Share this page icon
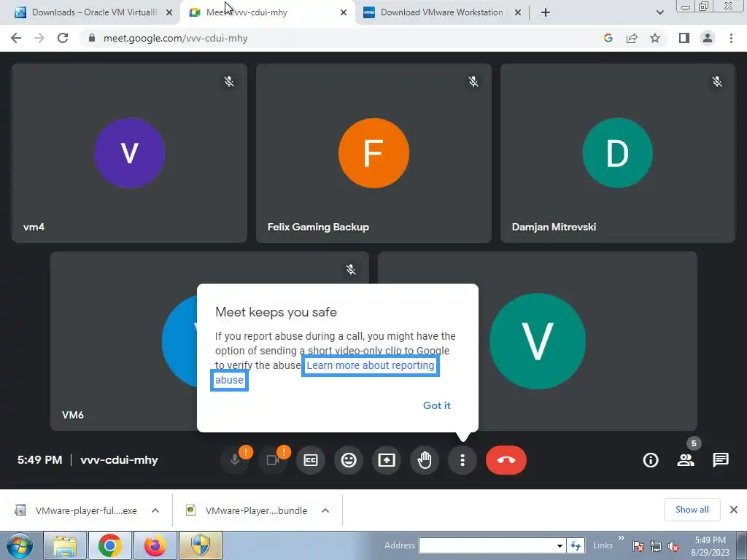Screen dimensions: 747x560 632,38
